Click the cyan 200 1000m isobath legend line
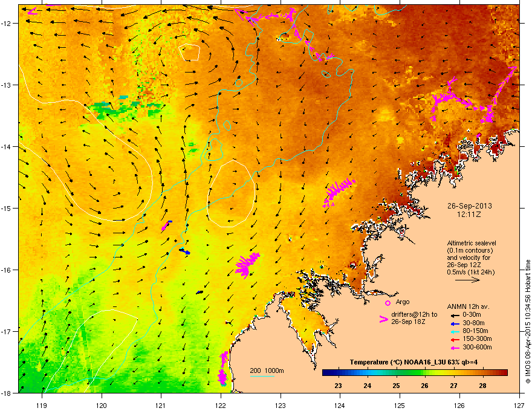This screenshot has height=411, width=532. pyautogui.click(x=262, y=376)
